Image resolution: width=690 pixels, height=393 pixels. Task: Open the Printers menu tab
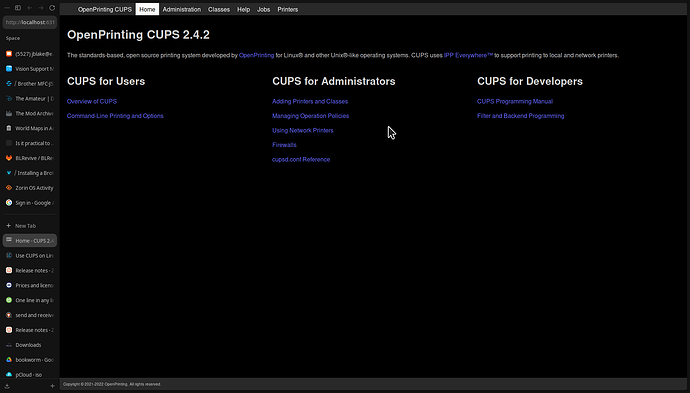(288, 9)
